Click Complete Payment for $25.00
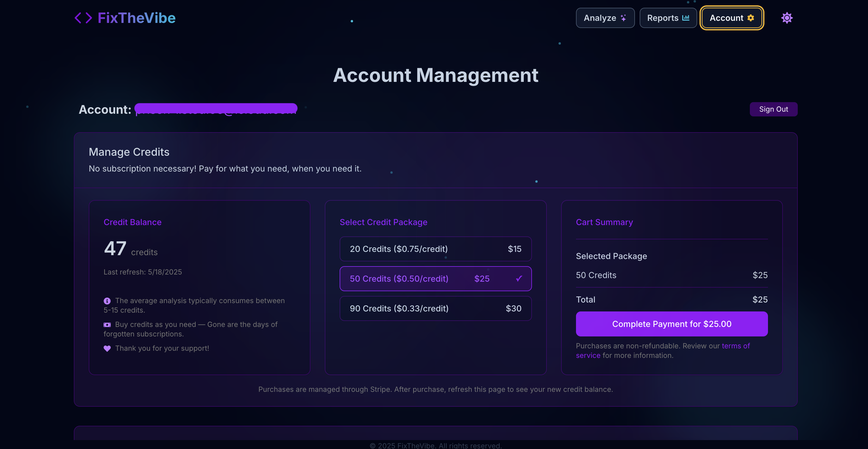 (672, 324)
